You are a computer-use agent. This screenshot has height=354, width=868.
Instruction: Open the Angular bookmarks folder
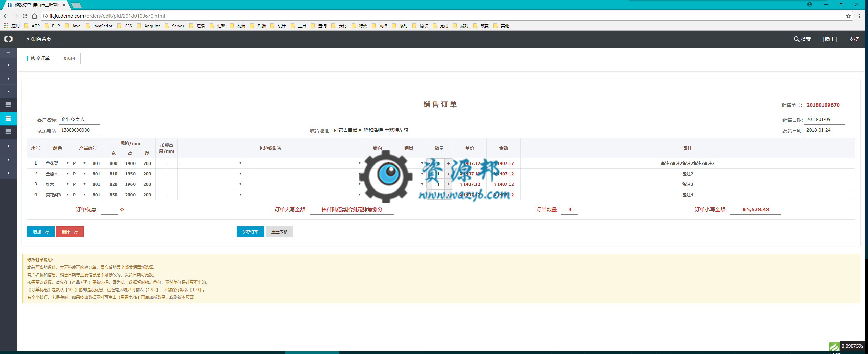tap(148, 26)
